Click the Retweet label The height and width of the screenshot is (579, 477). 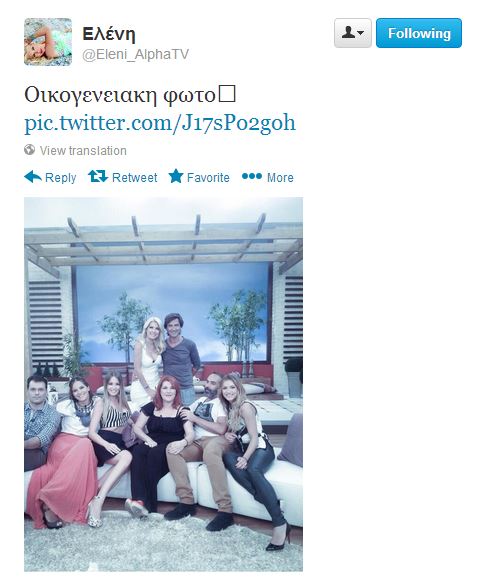(134, 178)
